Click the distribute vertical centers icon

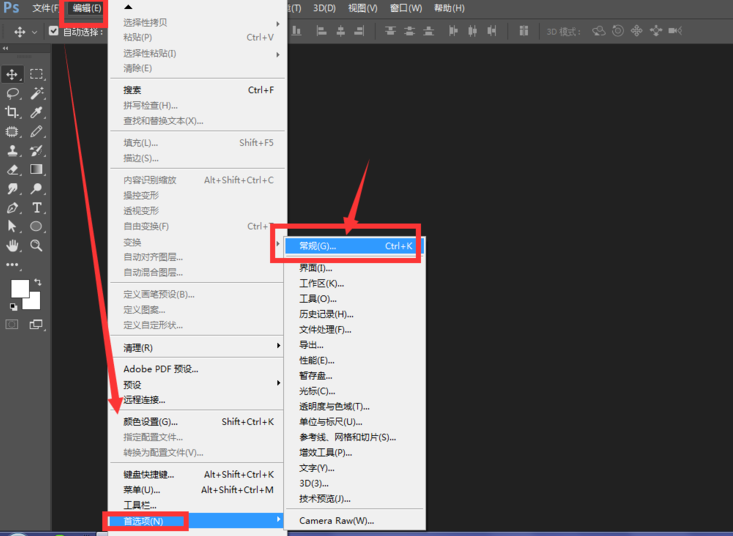pos(410,31)
